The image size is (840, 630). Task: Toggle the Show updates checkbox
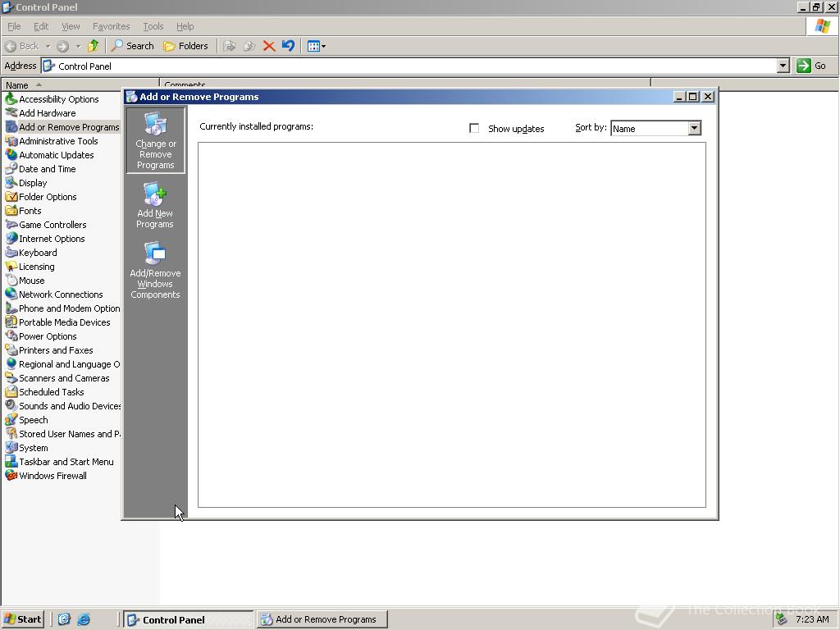474,128
